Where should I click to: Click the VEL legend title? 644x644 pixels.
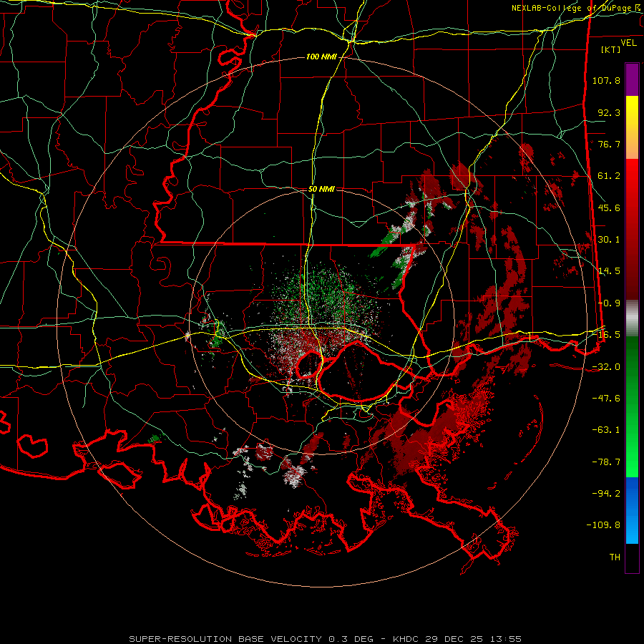click(628, 43)
